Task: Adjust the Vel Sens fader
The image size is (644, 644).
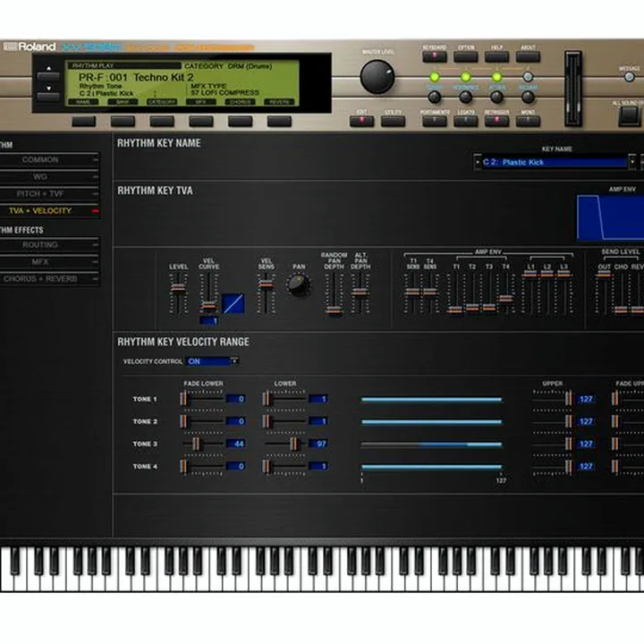Action: pos(266,284)
